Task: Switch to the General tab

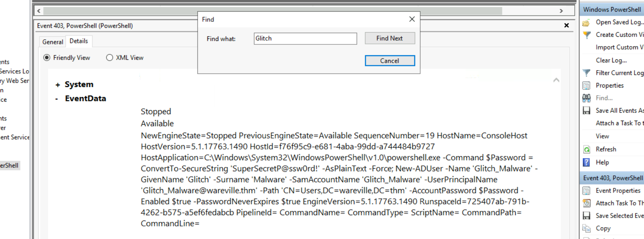Action: click(53, 42)
